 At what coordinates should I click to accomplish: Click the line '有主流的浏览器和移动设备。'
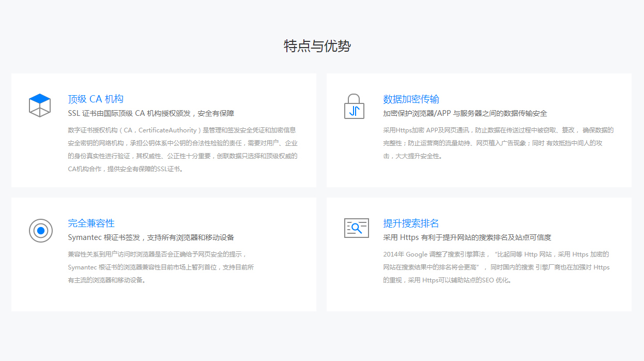click(107, 280)
